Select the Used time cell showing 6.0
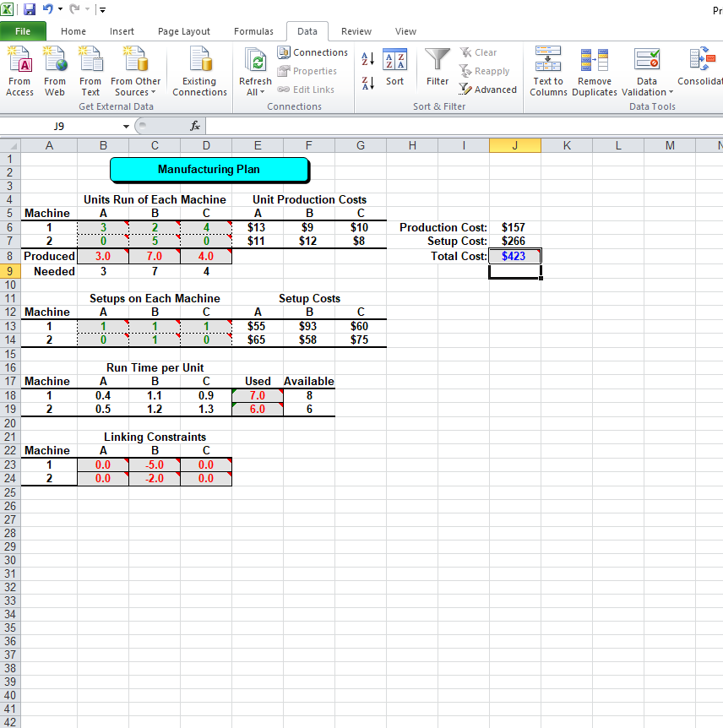Screen dimensions: 723x728 tap(258, 409)
